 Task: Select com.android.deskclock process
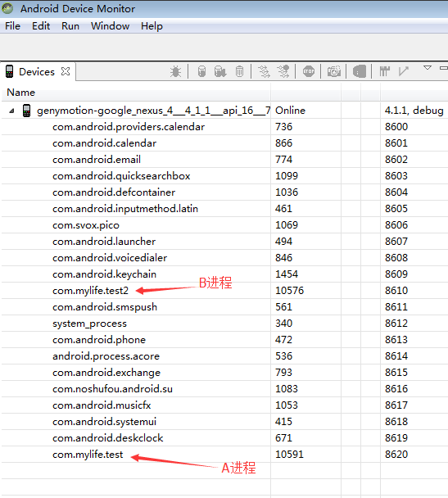click(224, 438)
